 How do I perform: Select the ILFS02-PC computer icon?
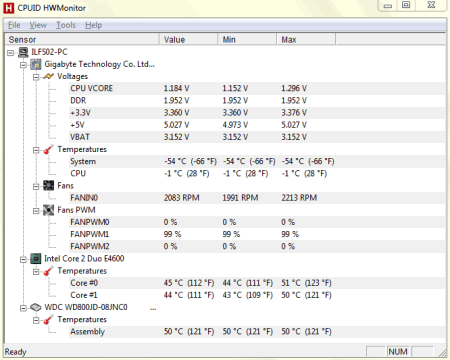tap(23, 52)
